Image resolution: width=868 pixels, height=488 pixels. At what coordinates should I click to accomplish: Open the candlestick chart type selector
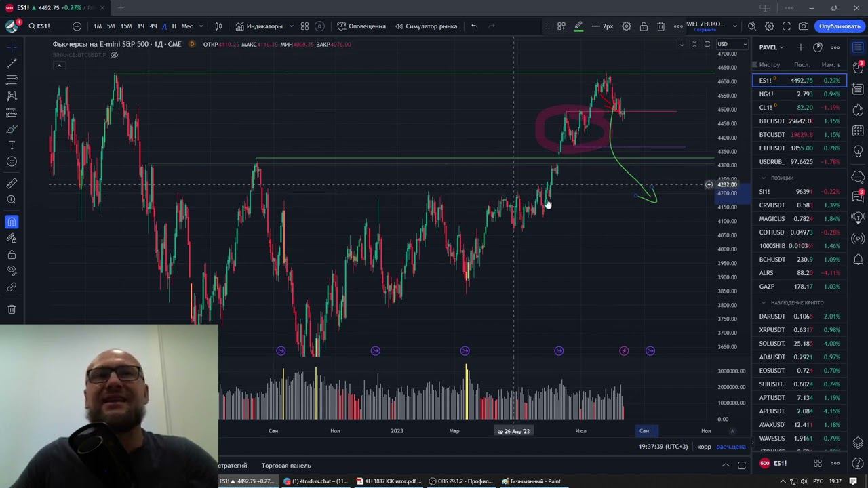click(x=218, y=26)
